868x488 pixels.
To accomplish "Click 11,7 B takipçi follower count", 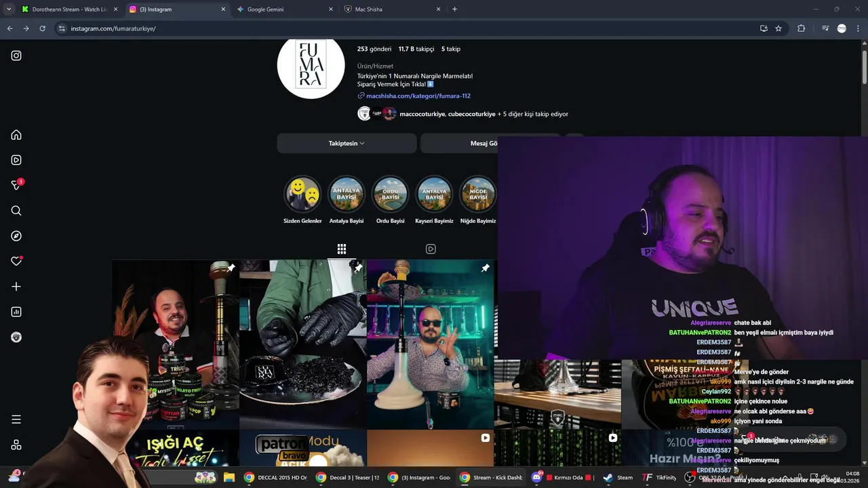I will pos(416,49).
